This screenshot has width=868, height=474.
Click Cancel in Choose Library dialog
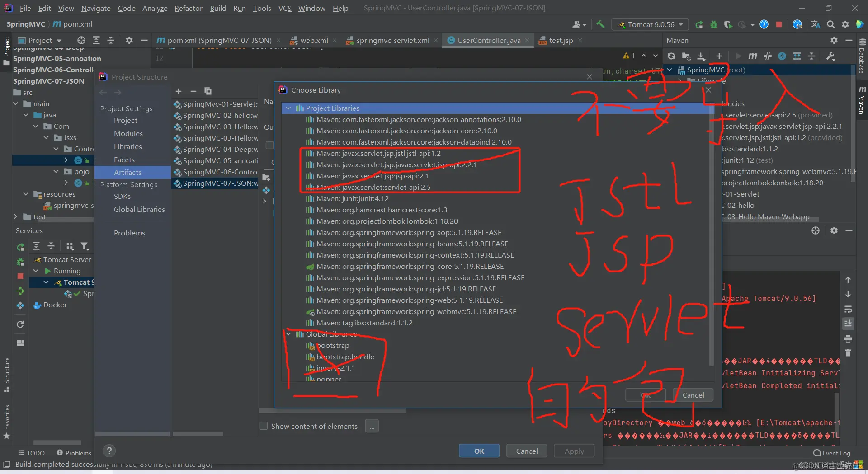coord(693,395)
